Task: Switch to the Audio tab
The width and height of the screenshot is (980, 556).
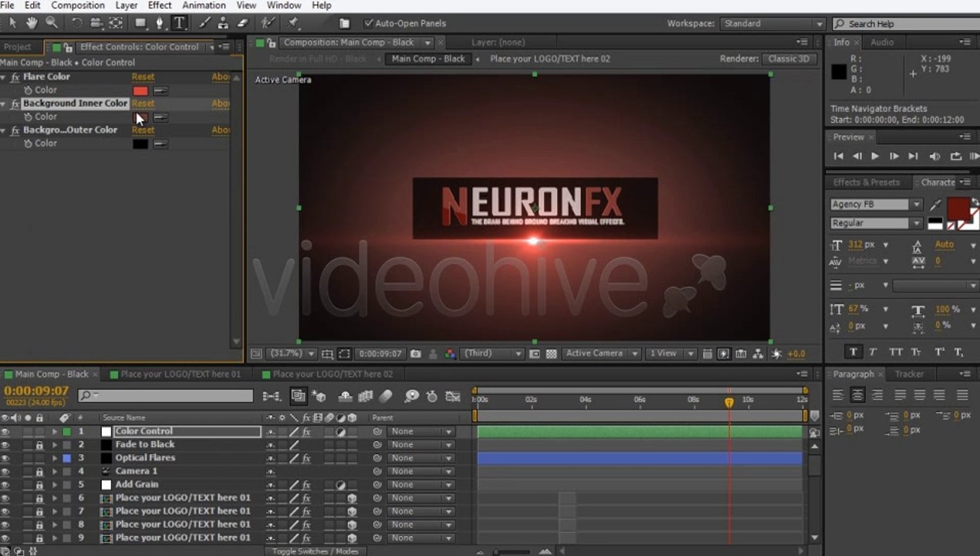Action: pos(882,42)
